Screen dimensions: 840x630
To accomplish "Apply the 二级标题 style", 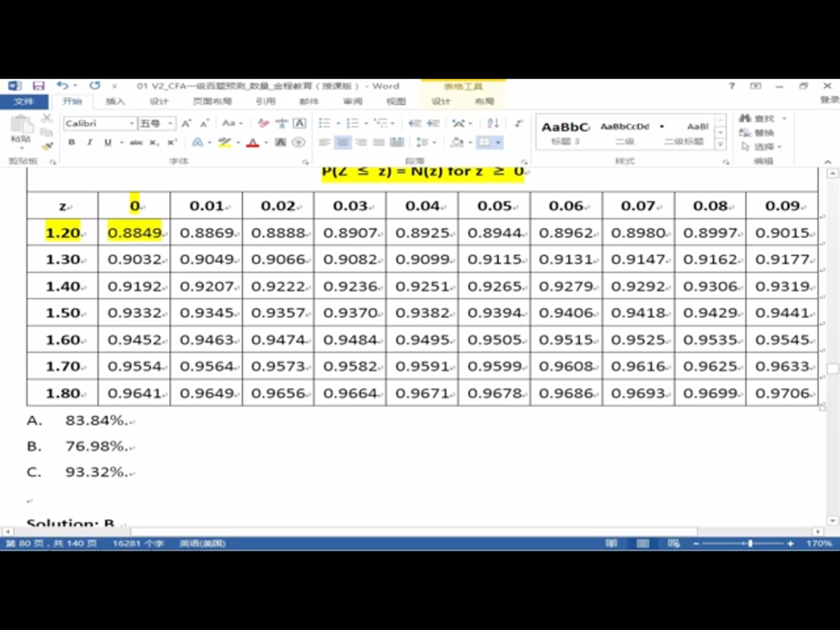I will coord(685,132).
